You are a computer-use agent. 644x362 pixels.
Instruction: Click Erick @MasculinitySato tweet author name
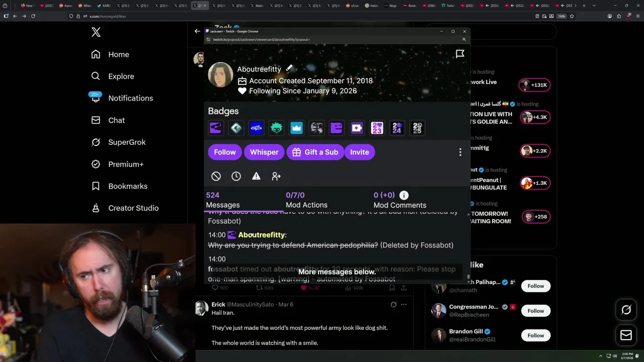point(218,305)
